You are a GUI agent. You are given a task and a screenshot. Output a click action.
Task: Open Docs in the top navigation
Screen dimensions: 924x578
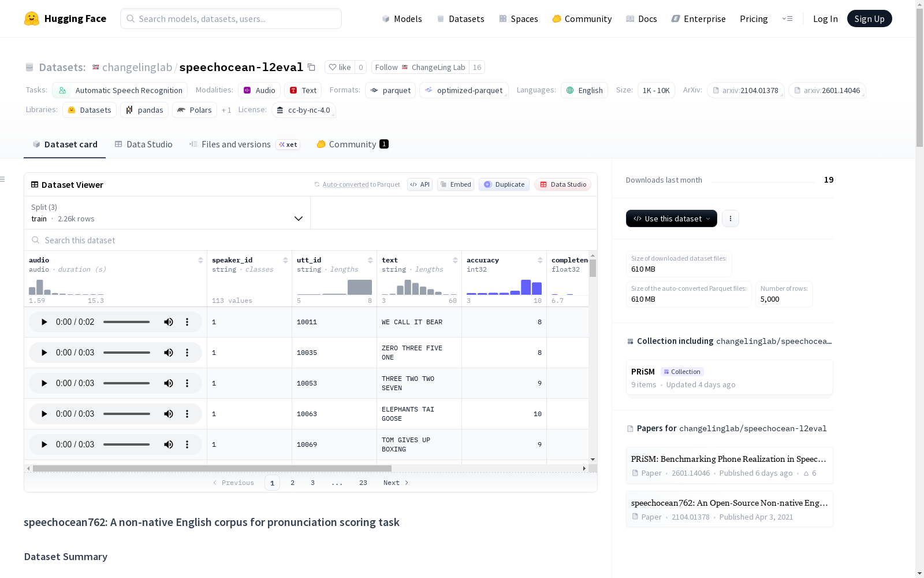pos(642,18)
